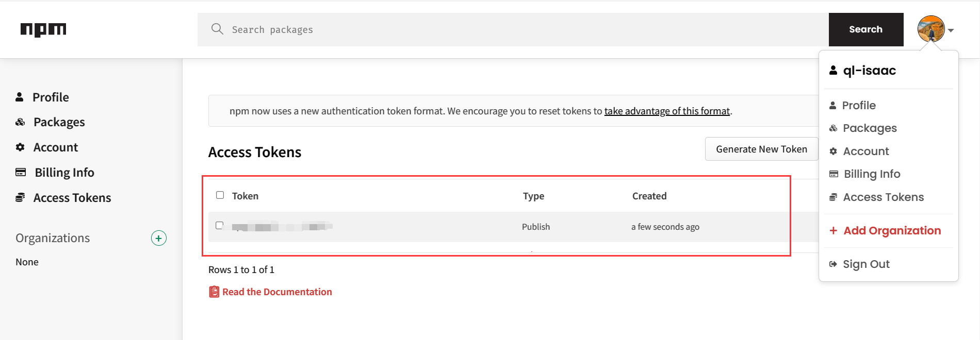Click the Rows 1 to 1 of 1 text
Screen dimensions: 980x340
coord(241,269)
